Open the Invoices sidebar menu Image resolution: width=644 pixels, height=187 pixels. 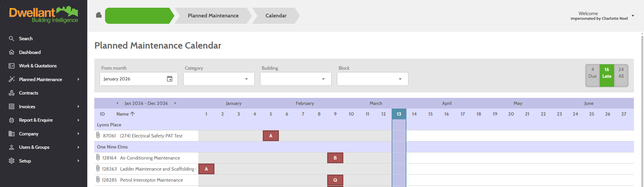(44, 107)
